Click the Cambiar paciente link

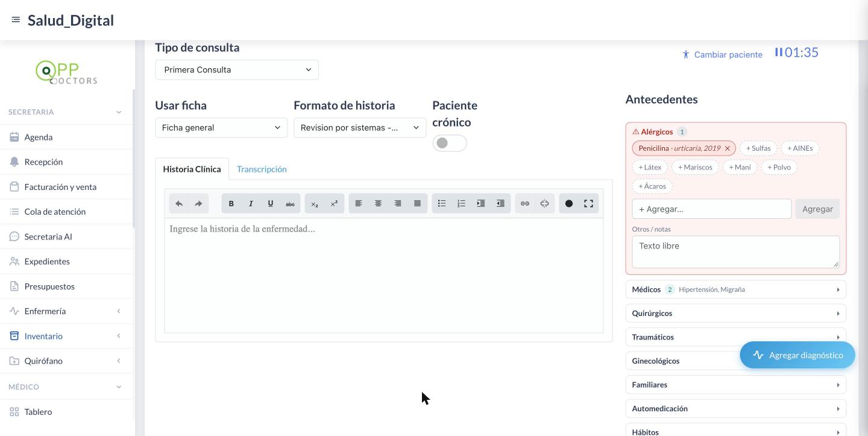pos(722,55)
